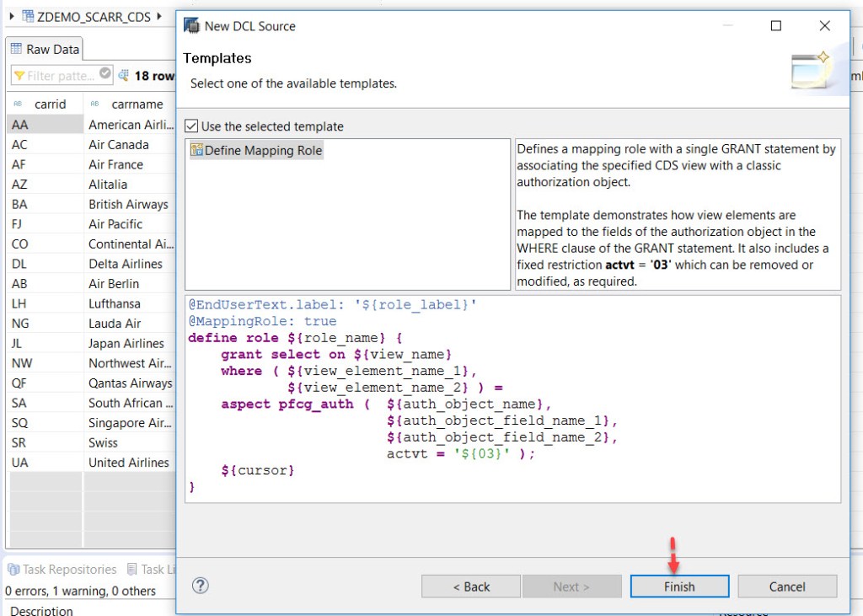Click the < Back button
The height and width of the screenshot is (616, 863).
(470, 586)
